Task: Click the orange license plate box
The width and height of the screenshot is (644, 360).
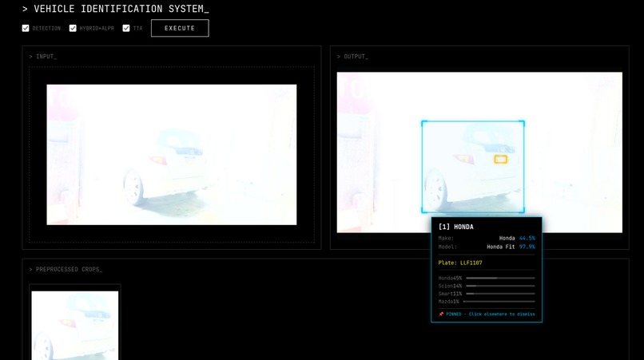Action: point(500,160)
